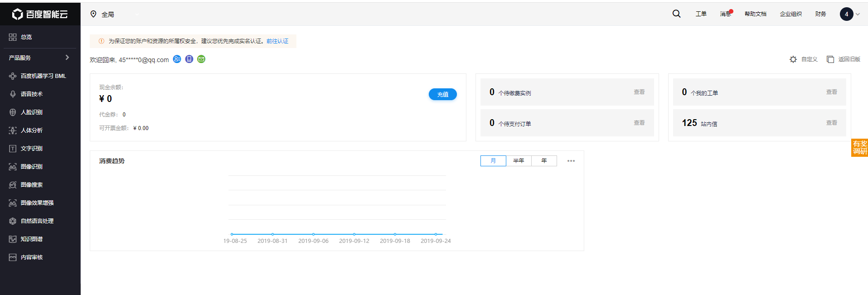Open the 财务 menu

(x=820, y=14)
